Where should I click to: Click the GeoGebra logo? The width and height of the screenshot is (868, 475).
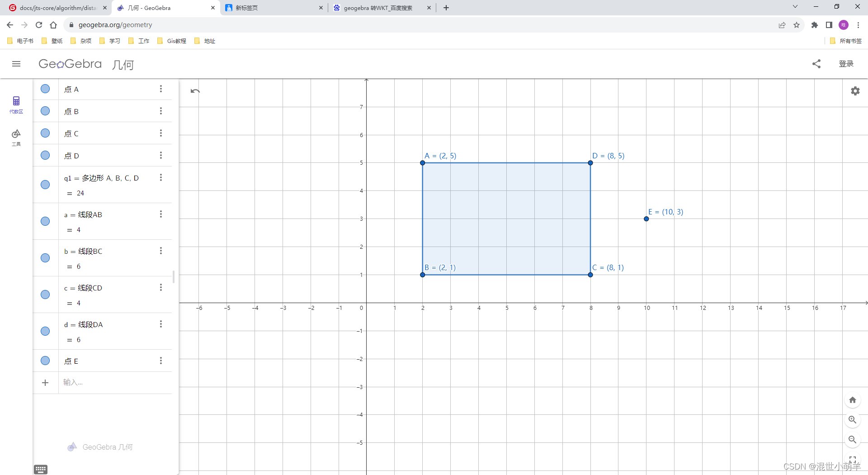click(x=70, y=64)
